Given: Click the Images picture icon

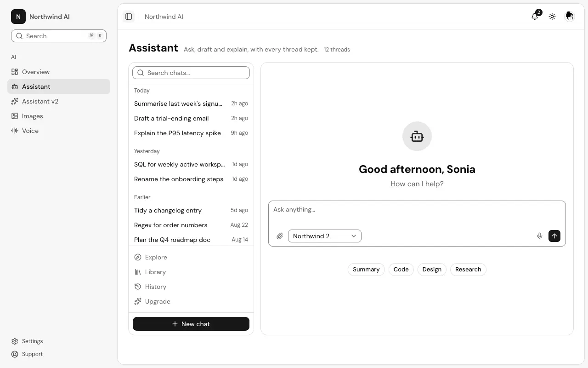Looking at the screenshot, I should pos(15,116).
